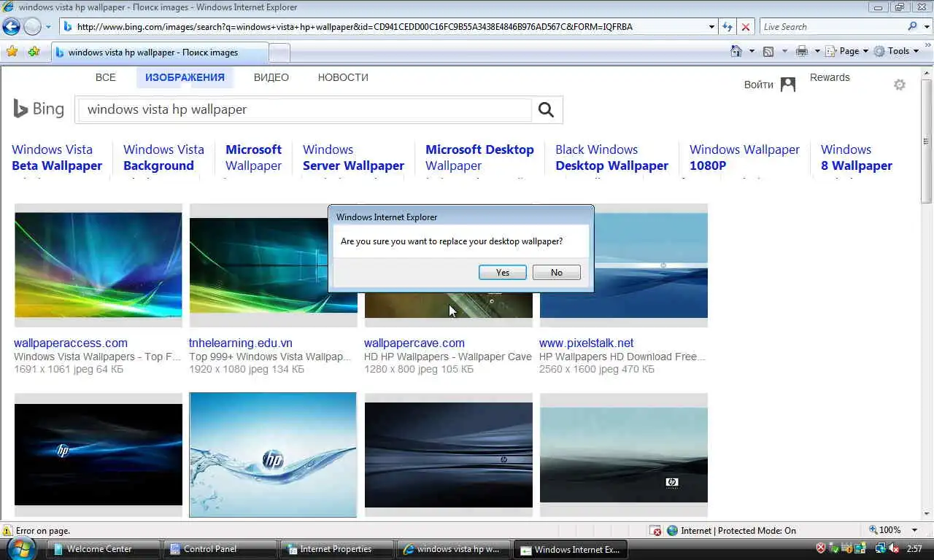Screen dimensions: 934x560
Task: Click the browser address bar URL field
Action: pos(384,27)
